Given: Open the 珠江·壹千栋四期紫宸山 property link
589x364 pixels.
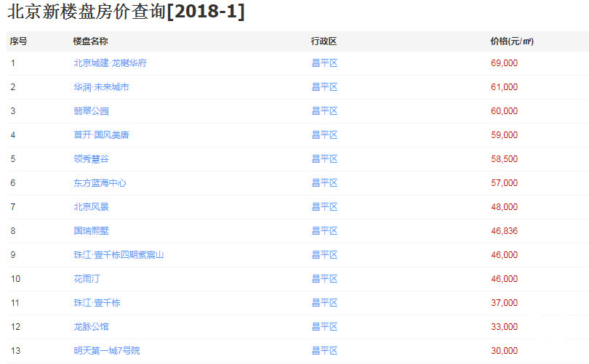Looking at the screenshot, I should point(119,255).
